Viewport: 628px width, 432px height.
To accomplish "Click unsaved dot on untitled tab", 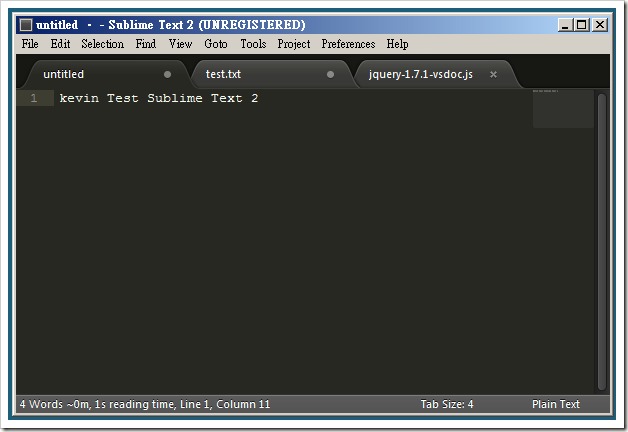I will [167, 74].
